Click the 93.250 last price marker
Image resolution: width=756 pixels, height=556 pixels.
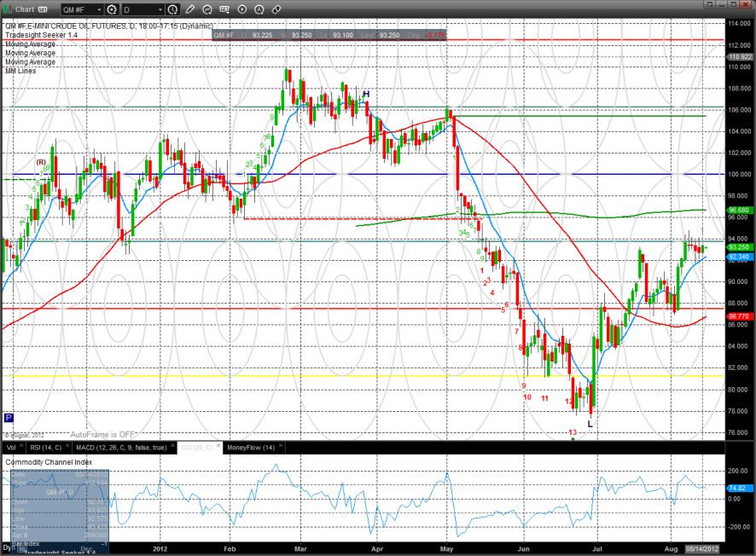(x=737, y=246)
